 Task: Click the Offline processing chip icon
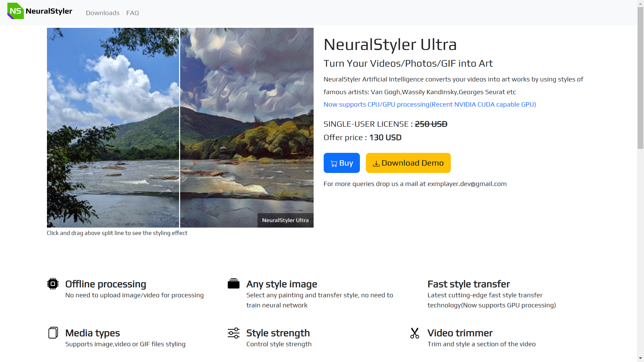tap(53, 284)
